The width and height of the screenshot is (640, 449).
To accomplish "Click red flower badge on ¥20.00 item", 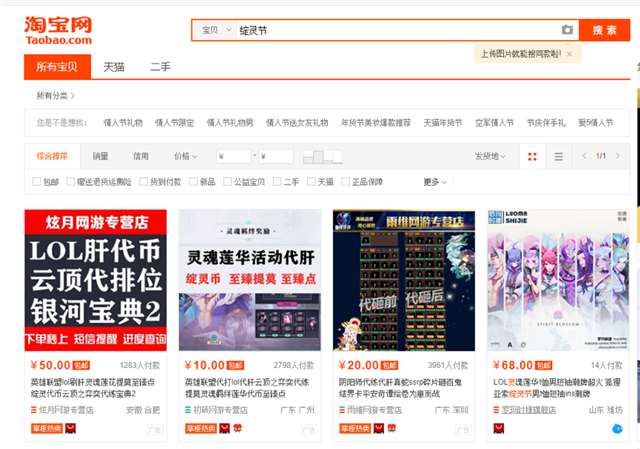I will click(392, 428).
